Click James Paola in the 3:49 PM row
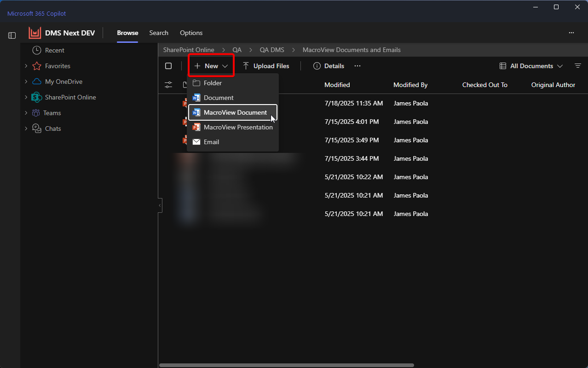This screenshot has width=588, height=368. point(411,140)
